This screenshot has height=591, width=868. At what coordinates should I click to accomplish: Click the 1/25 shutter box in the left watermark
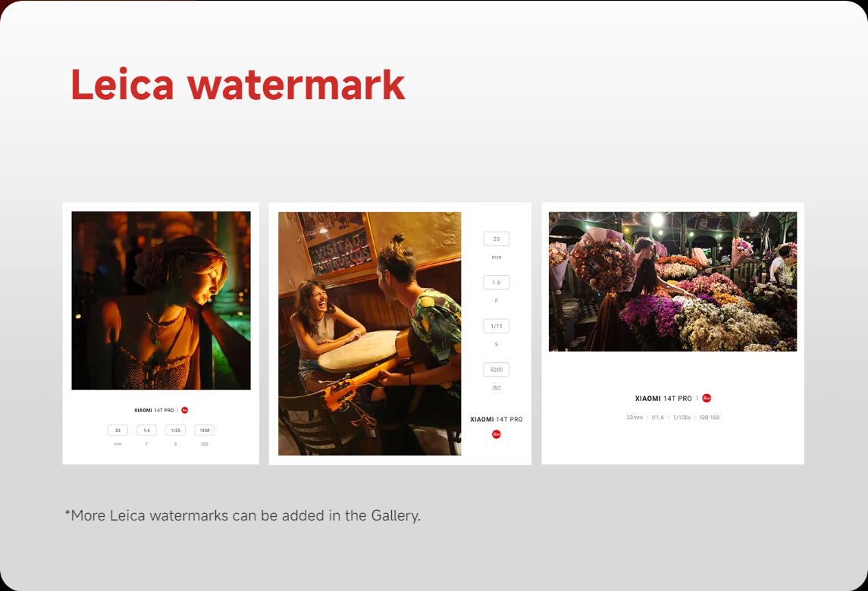(175, 430)
